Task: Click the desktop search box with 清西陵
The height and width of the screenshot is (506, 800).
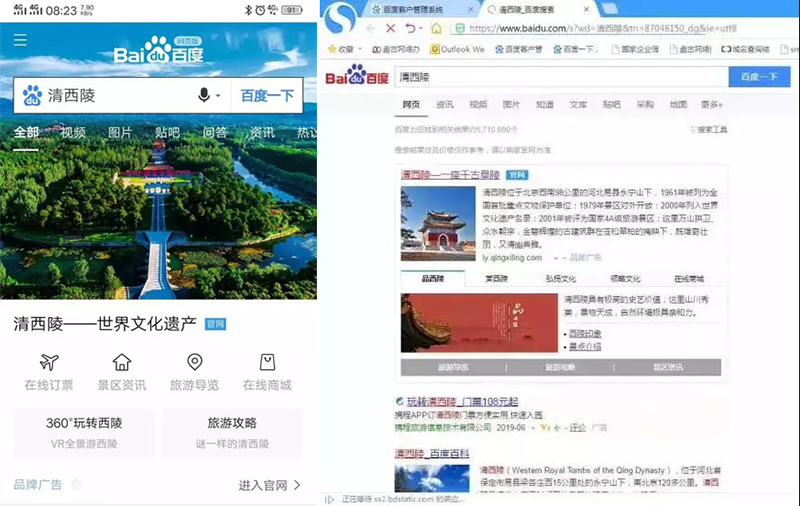Action: coord(561,77)
